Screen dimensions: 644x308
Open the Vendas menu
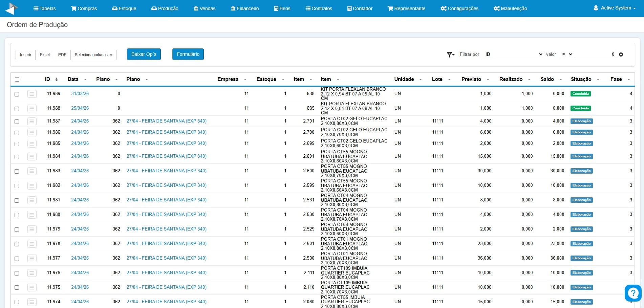205,8
